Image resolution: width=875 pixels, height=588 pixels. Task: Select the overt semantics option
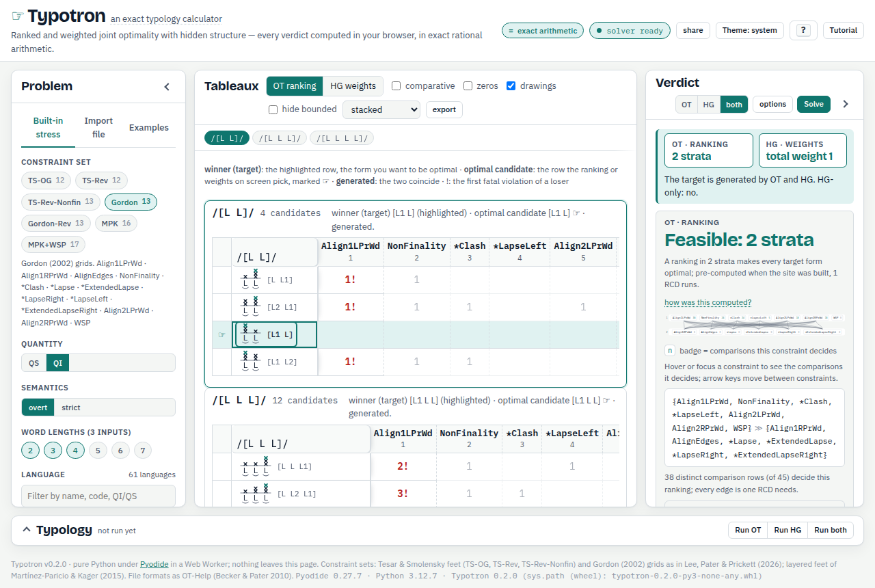tap(38, 407)
